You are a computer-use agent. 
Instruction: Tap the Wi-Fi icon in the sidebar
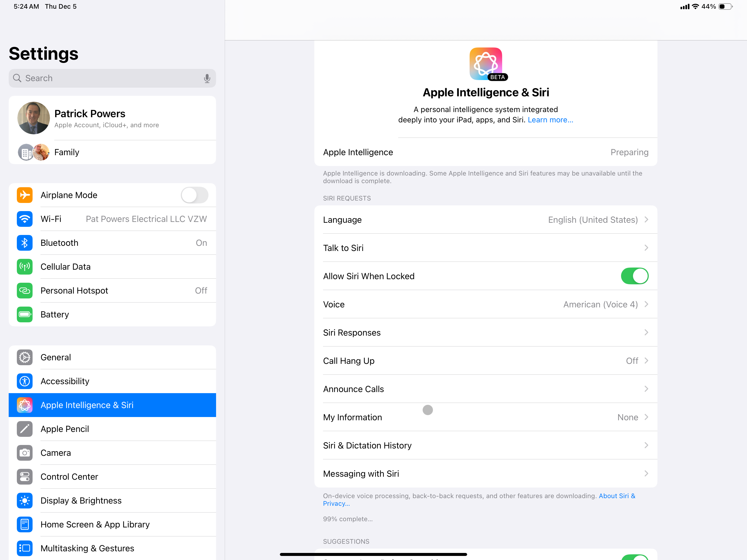(25, 219)
